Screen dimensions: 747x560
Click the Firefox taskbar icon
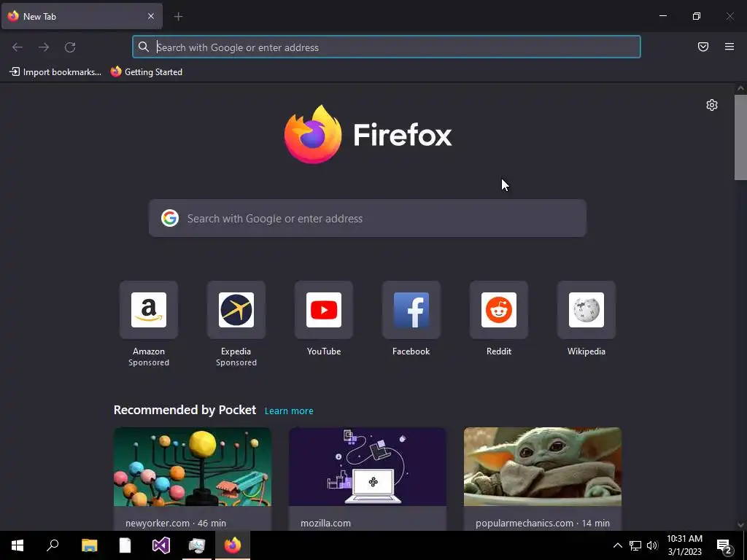pyautogui.click(x=233, y=545)
